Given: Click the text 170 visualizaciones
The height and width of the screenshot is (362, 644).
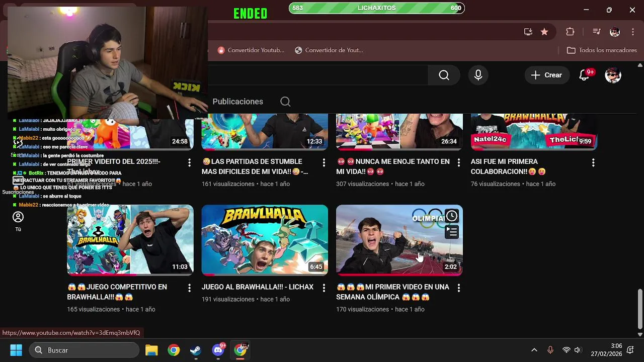Looking at the screenshot, I should coord(362,309).
